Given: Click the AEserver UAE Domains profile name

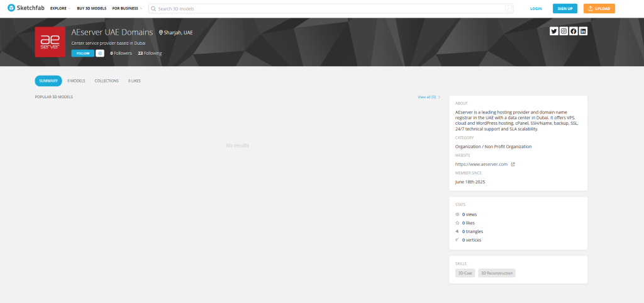Looking at the screenshot, I should click(x=112, y=32).
